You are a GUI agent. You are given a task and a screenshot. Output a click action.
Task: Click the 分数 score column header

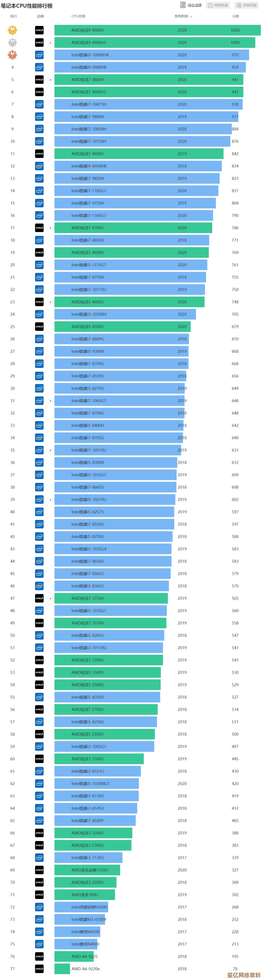pos(235,16)
